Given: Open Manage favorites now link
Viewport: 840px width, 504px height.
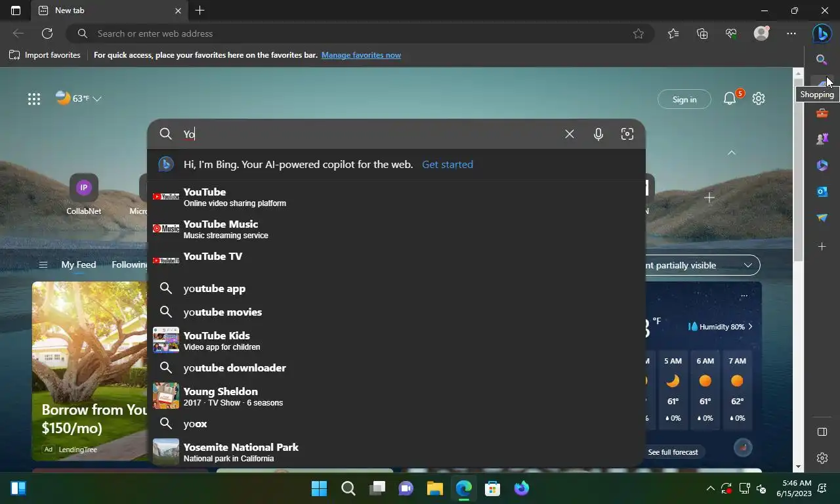Looking at the screenshot, I should 361,55.
